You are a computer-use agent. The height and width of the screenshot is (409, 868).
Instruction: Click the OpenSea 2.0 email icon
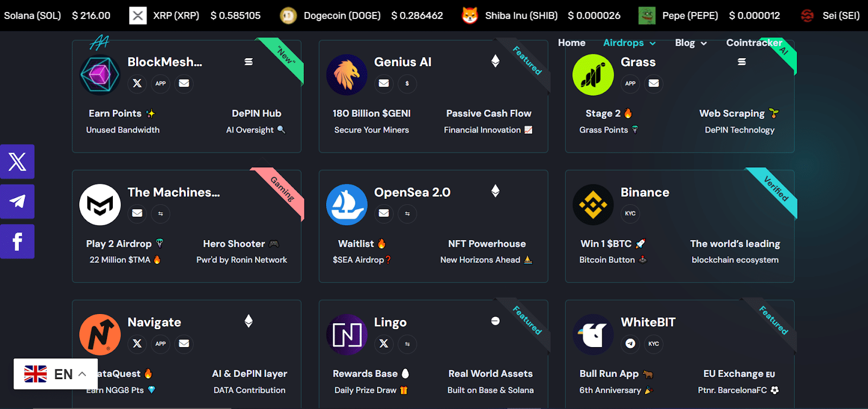[x=384, y=213]
